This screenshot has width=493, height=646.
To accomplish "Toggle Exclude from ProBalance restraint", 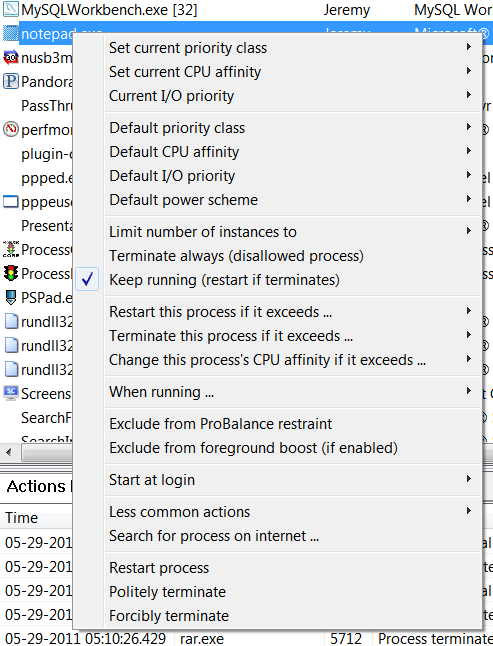I will (220, 424).
